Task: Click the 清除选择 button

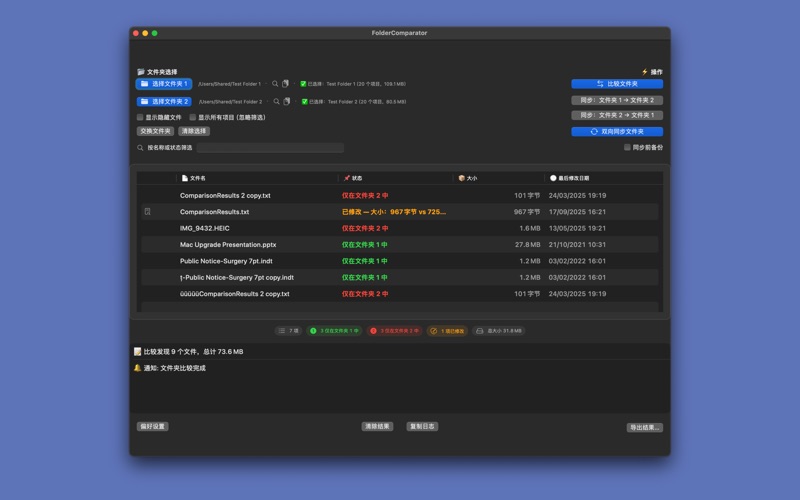Action: point(194,131)
